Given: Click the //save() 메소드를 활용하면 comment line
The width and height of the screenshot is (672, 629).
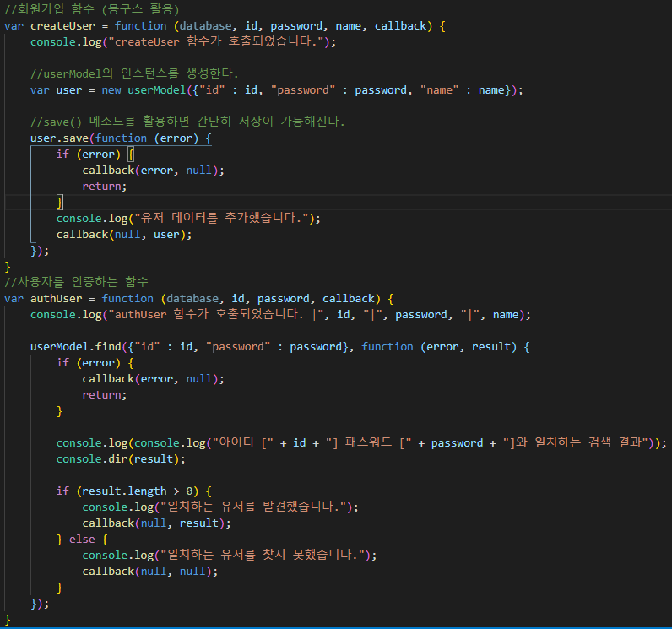Looking at the screenshot, I should pyautogui.click(x=187, y=122).
